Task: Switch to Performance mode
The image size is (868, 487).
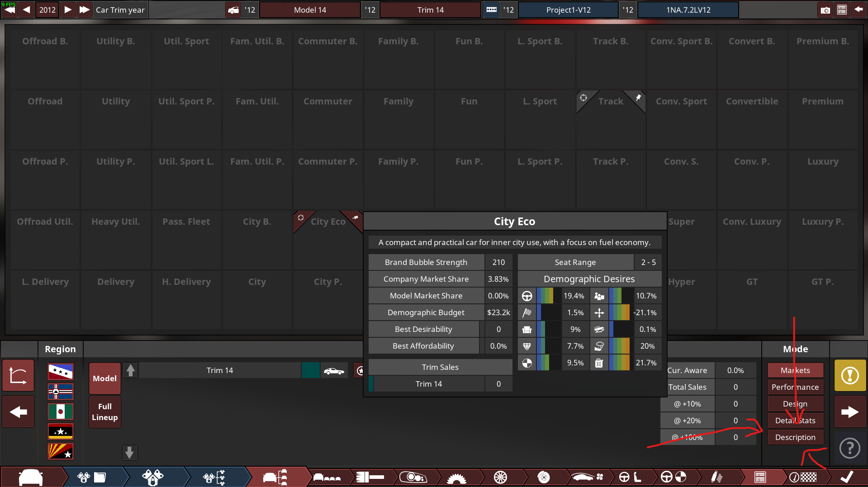Action: (795, 387)
